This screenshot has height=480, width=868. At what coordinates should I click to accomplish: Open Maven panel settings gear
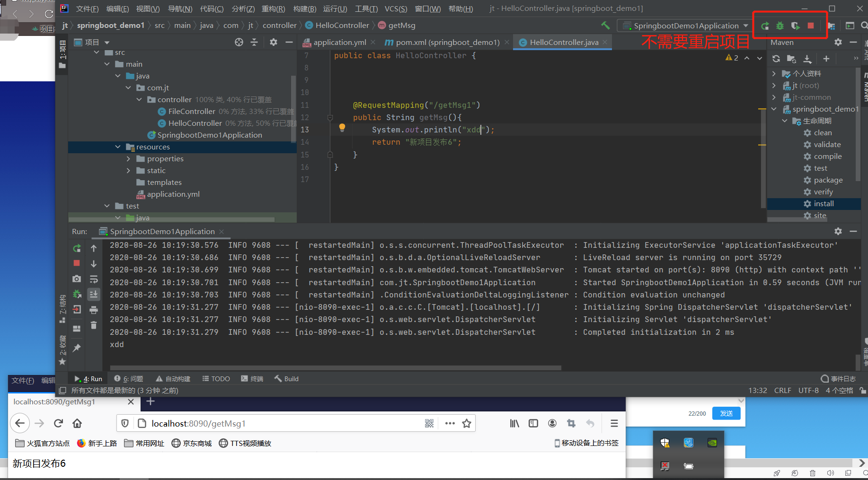point(838,42)
